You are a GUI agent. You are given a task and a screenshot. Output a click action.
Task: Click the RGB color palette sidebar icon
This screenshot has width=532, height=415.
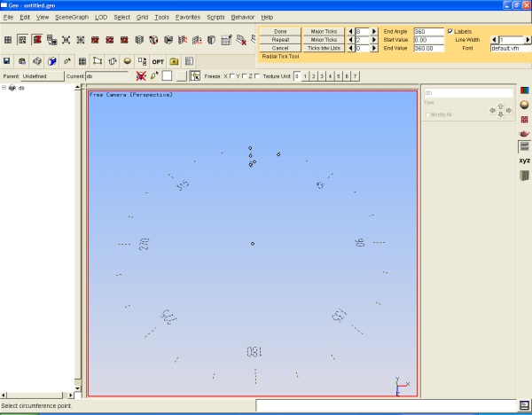point(524,90)
